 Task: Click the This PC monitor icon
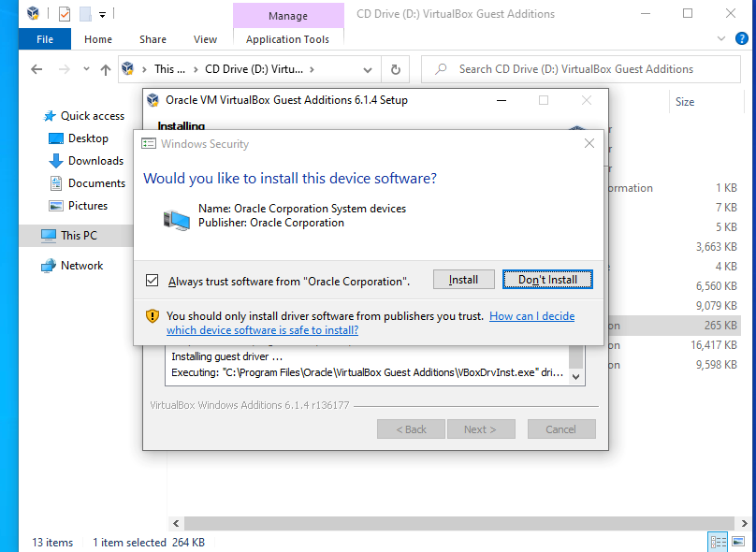coord(49,236)
